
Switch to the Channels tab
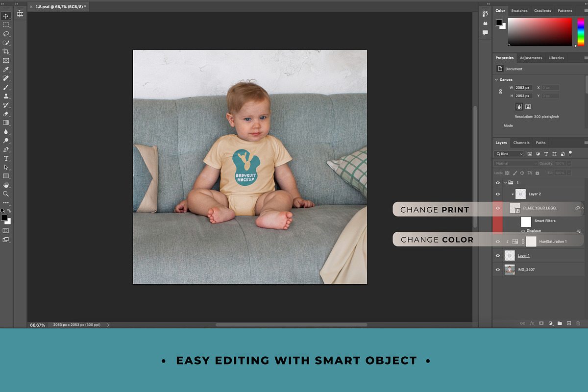click(521, 143)
